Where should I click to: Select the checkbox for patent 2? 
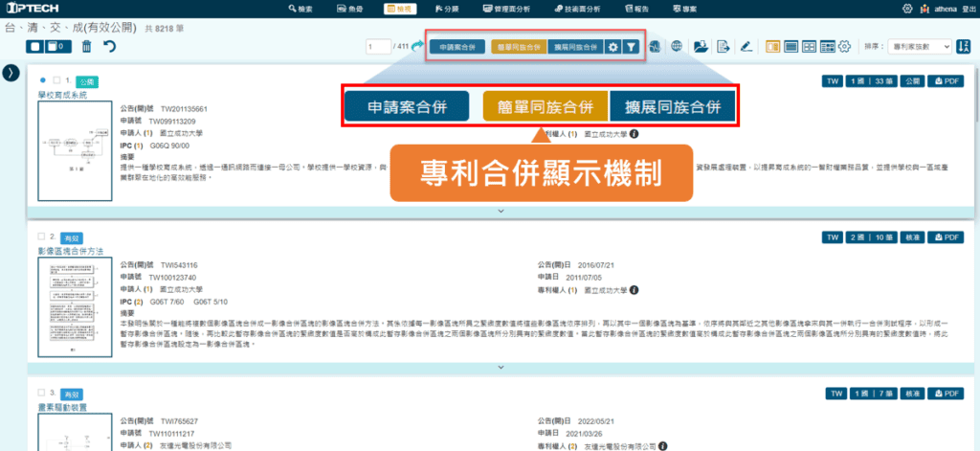tap(41, 236)
